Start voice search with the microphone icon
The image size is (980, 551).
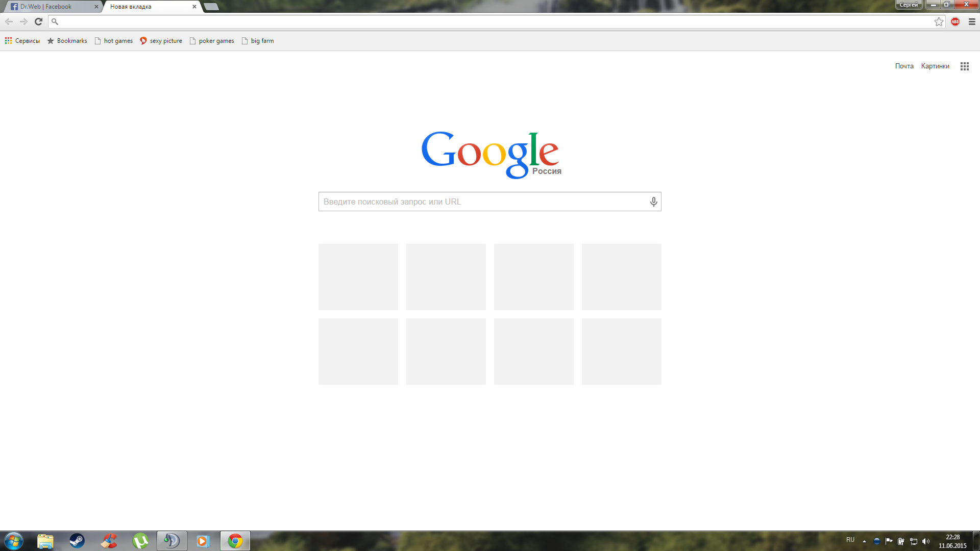[653, 202]
